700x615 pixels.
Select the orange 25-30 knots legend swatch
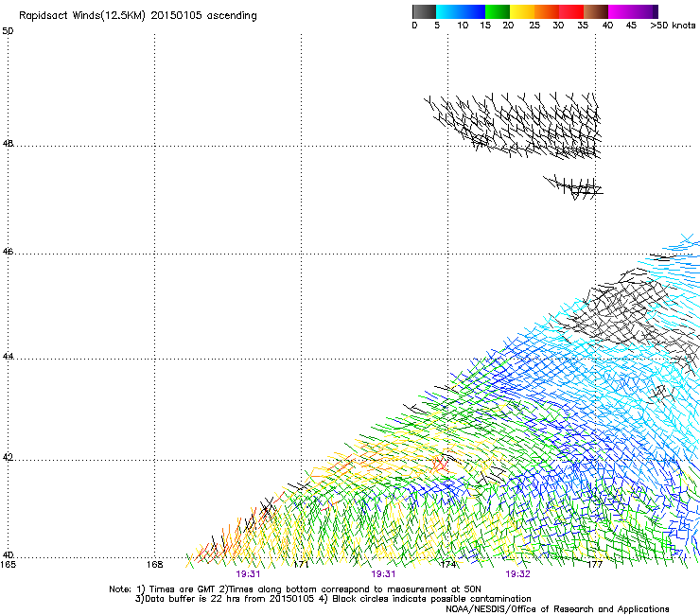547,11
